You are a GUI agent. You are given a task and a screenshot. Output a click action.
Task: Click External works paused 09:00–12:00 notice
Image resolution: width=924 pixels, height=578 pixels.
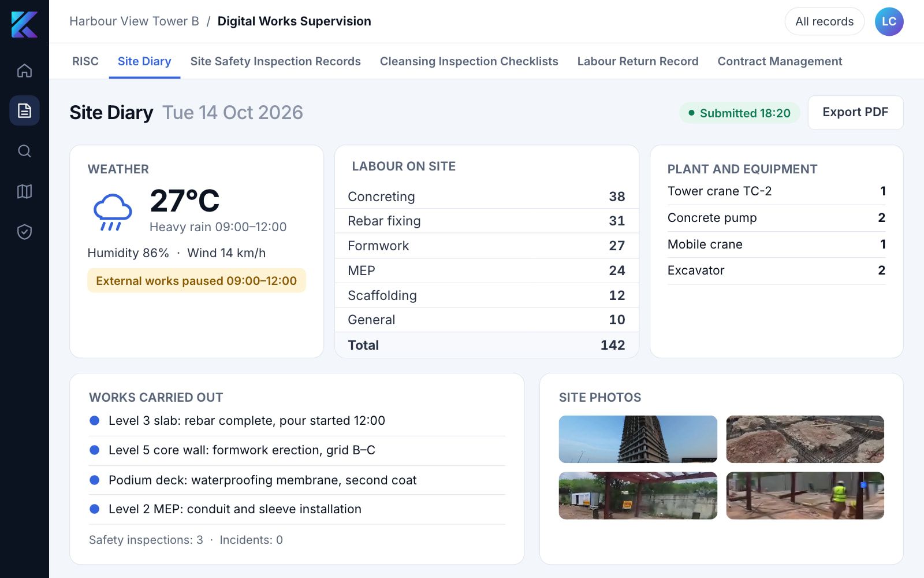pos(196,281)
